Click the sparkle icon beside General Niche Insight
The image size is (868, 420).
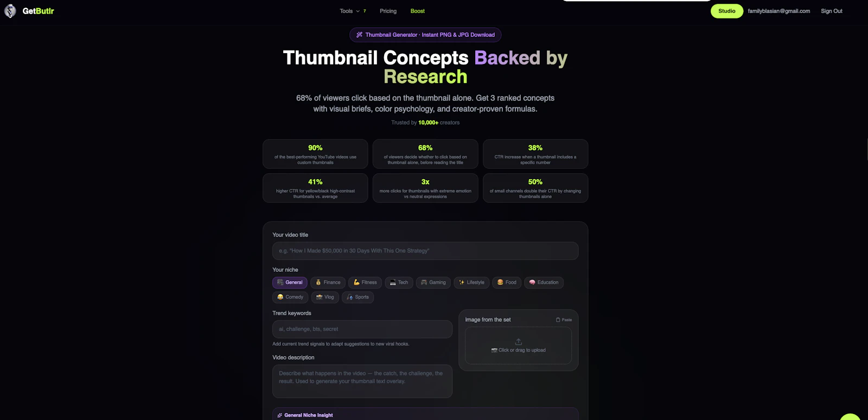point(280,415)
